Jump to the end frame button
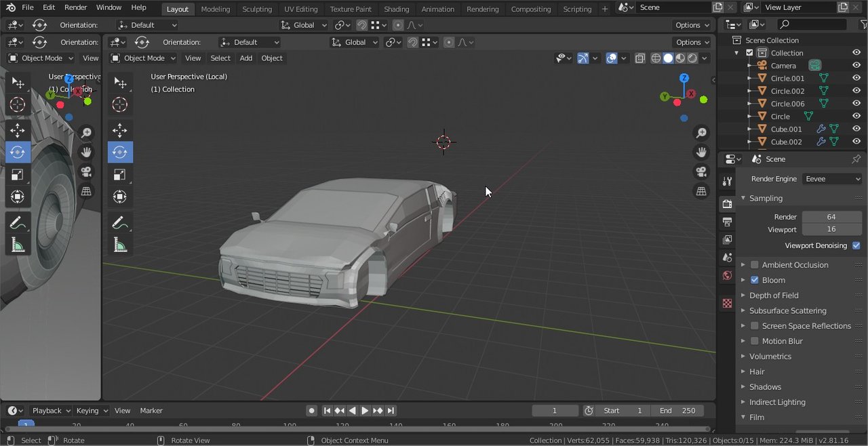Viewport: 868px width, 446px height. click(x=391, y=411)
